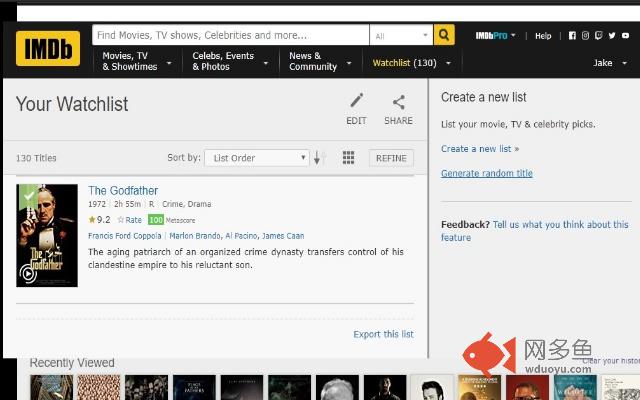Screen dimensions: 640x400
Task: Click Export this list link
Action: click(x=383, y=334)
